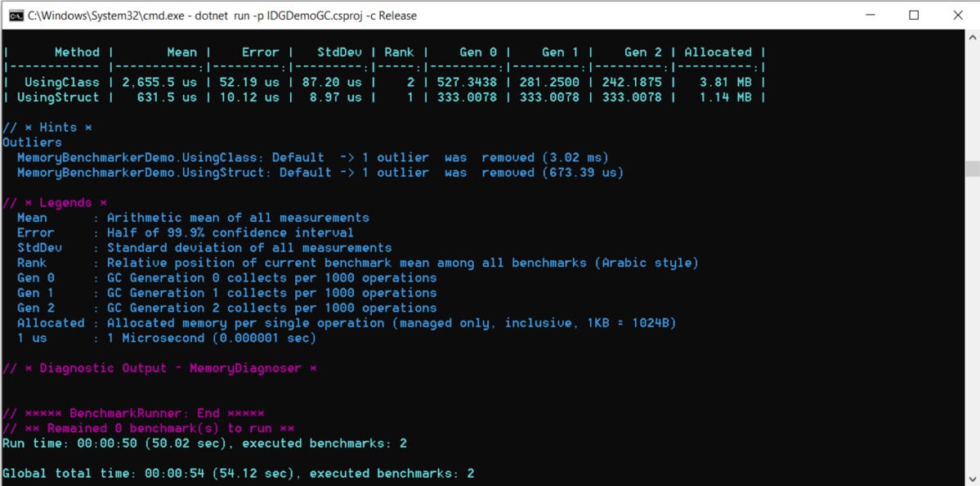Click the 'Mean' column header in the table
Image resolution: width=980 pixels, height=486 pixels.
[x=182, y=52]
